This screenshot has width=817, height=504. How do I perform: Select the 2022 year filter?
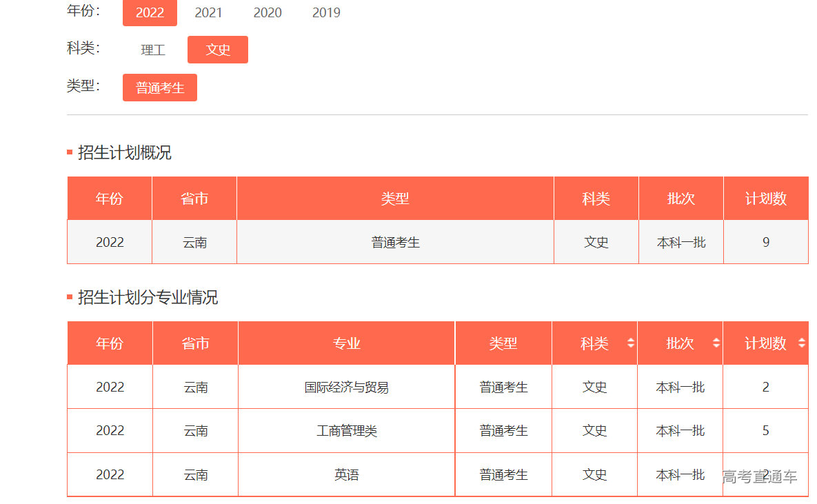click(x=150, y=13)
